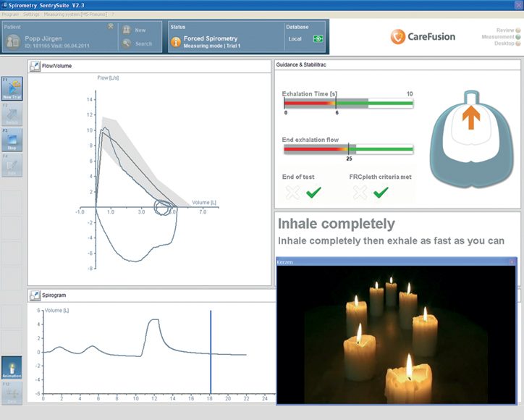This screenshot has width=524, height=420.
Task: Click the greyed-out F4 edit button
Action: click(x=12, y=165)
